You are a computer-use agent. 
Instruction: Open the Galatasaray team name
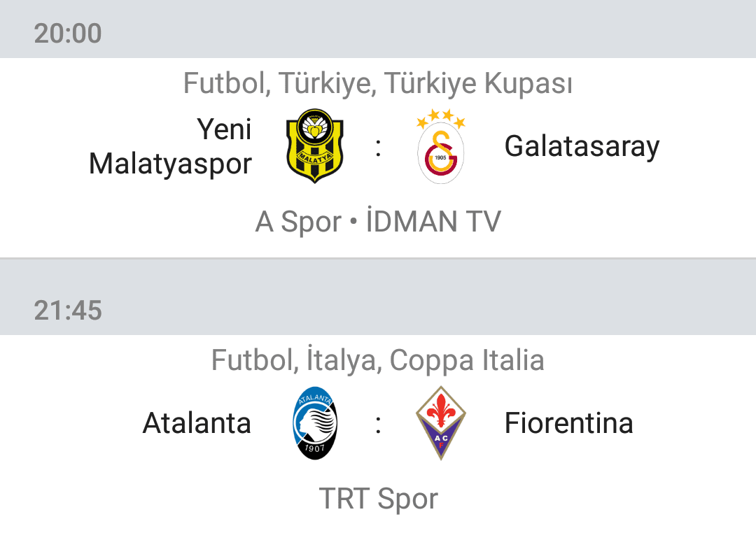[x=582, y=146]
